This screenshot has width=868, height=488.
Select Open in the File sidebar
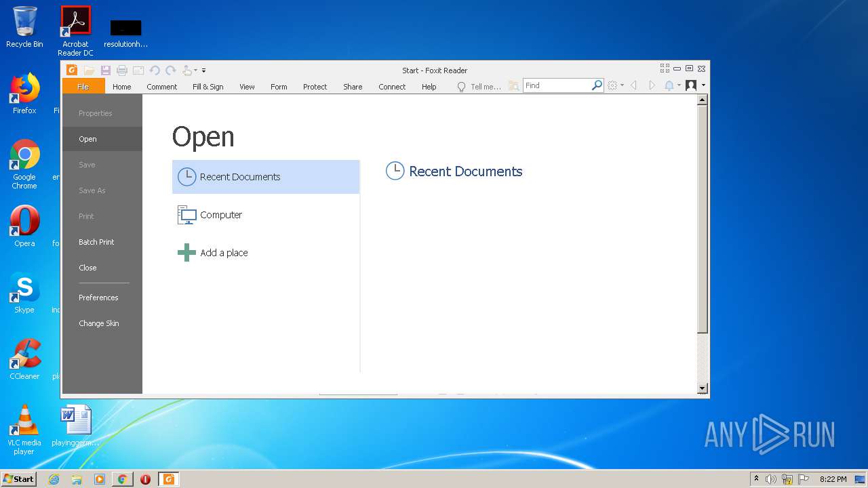102,139
